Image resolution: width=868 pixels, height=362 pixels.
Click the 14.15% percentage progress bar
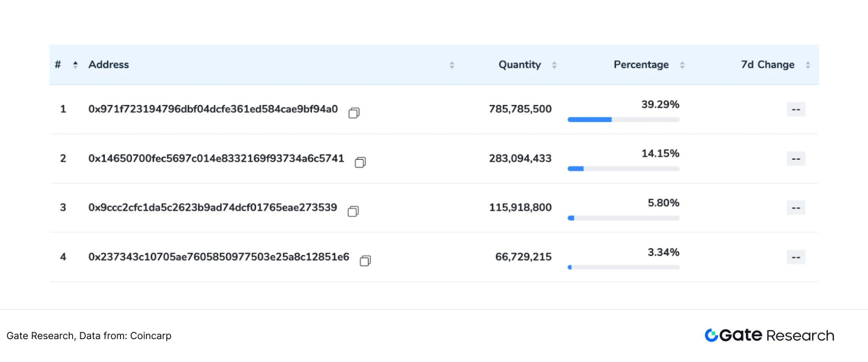point(623,169)
